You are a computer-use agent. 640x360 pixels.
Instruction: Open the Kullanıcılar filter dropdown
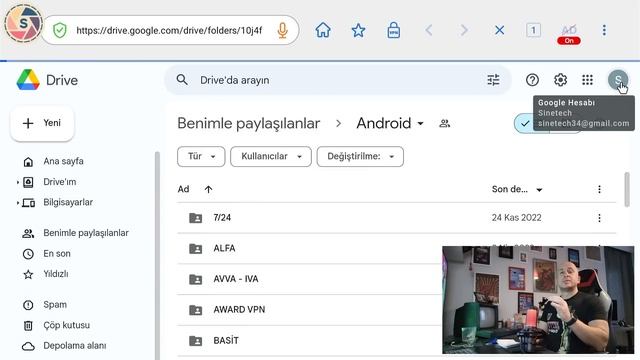pos(271,156)
